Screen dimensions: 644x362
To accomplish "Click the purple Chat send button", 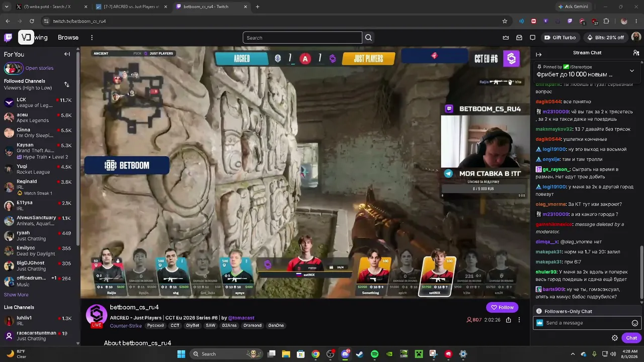I will click(x=631, y=338).
